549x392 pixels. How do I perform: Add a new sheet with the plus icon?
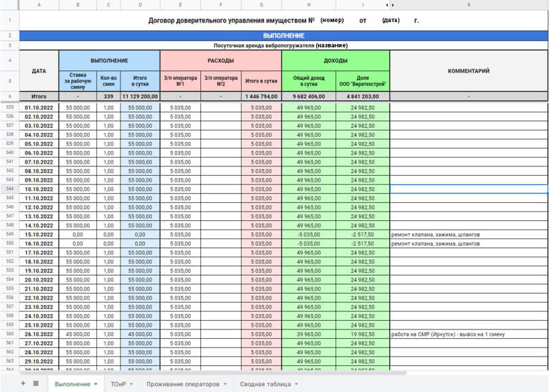pyautogui.click(x=23, y=383)
